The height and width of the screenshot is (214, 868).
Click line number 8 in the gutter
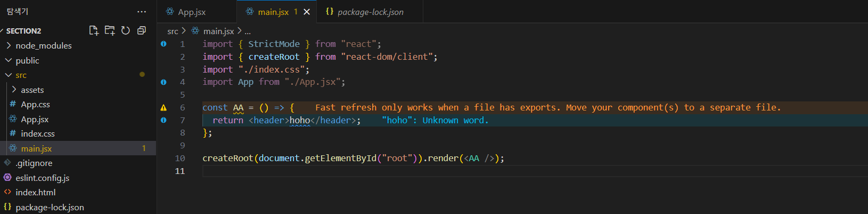(183, 133)
